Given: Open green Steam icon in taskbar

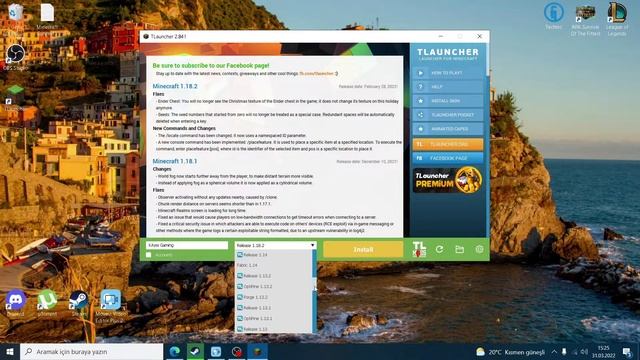Looking at the screenshot, I should [x=196, y=351].
